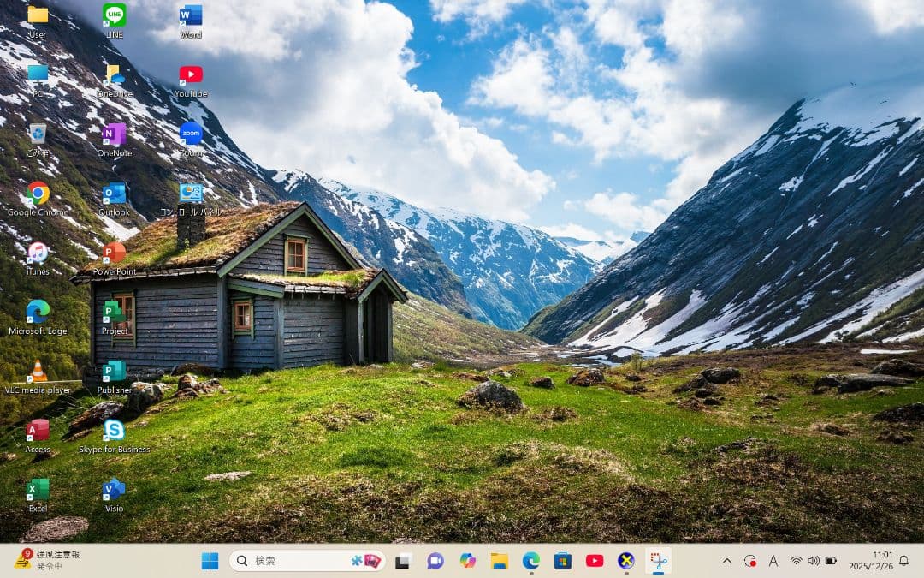Launch the Zoom desktop shortcut
Screen dimensions: 924x578
pos(190,135)
